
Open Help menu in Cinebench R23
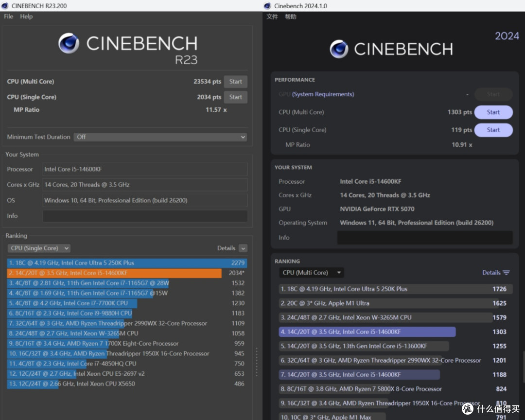click(26, 17)
